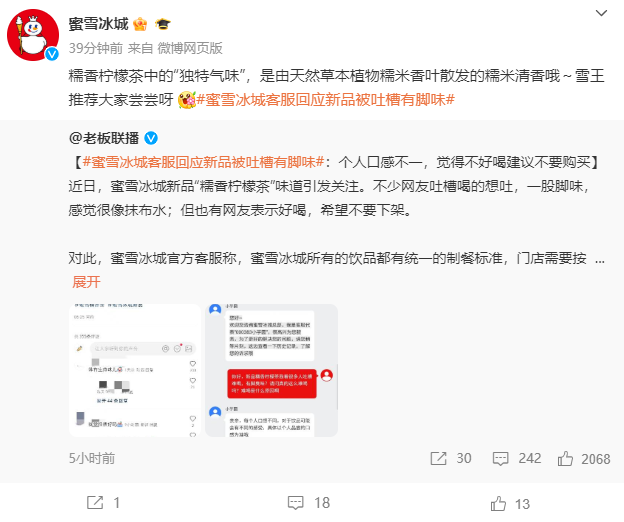Repost the main 蜜雪冰城 post
Screen dimensions: 624x522
point(103,503)
